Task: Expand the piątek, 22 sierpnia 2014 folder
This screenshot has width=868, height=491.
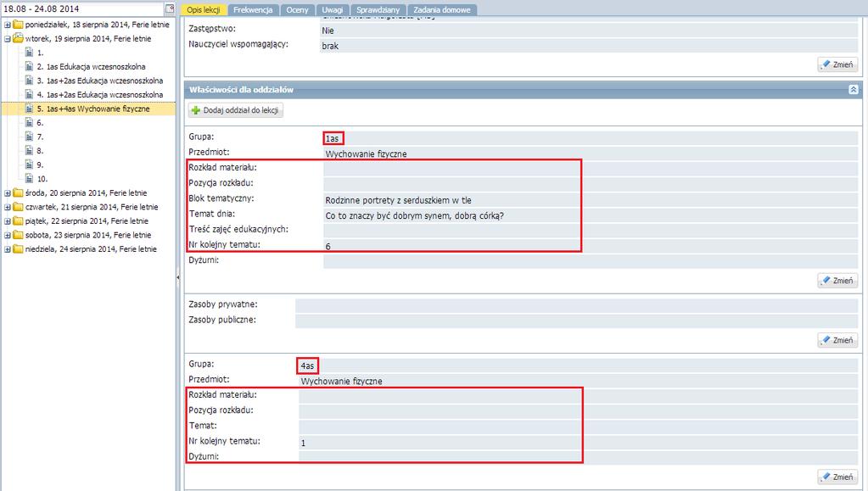Action: click(7, 221)
